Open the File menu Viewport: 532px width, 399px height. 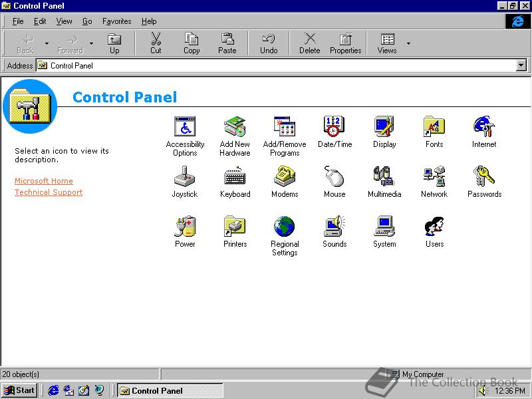[x=18, y=21]
